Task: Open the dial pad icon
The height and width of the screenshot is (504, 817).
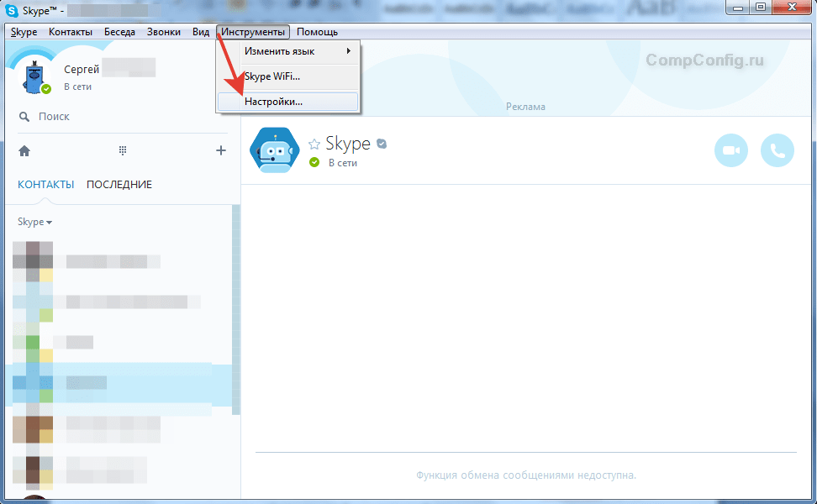Action: (x=123, y=150)
